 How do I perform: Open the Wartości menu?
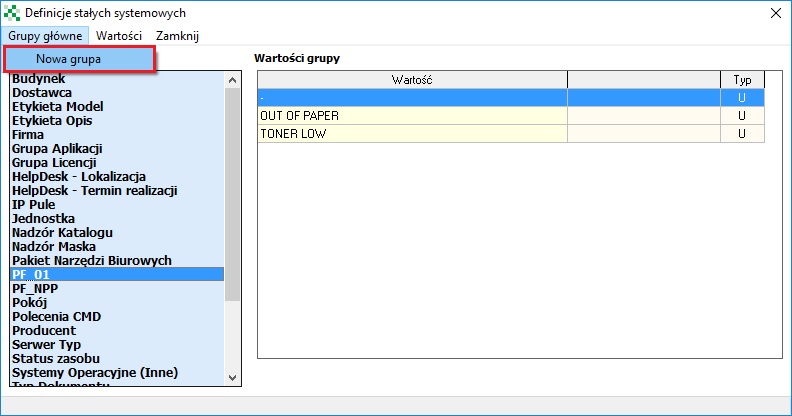click(119, 36)
